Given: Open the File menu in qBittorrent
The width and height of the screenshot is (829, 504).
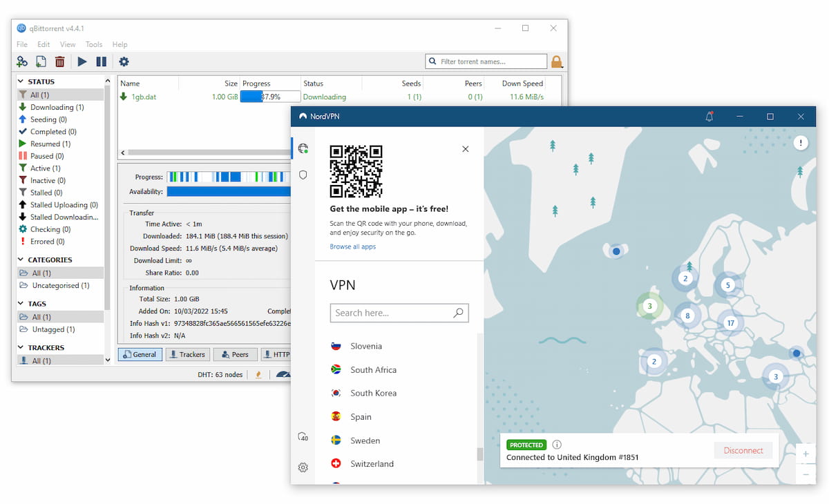Looking at the screenshot, I should 22,44.
